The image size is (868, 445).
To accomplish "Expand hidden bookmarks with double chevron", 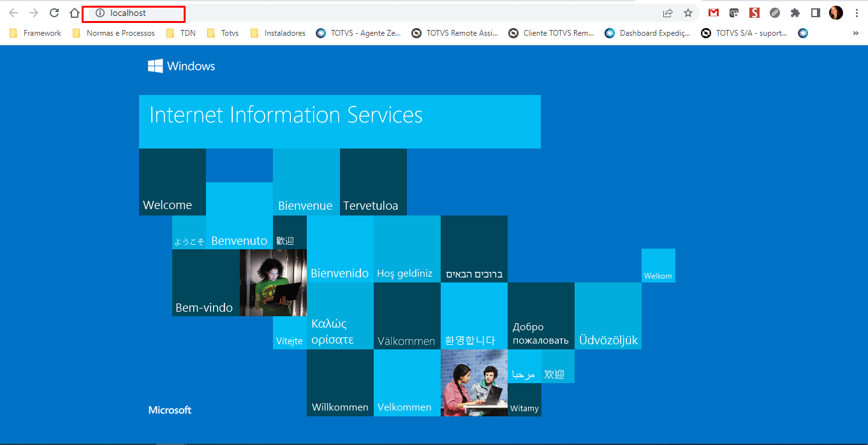I will tap(855, 33).
